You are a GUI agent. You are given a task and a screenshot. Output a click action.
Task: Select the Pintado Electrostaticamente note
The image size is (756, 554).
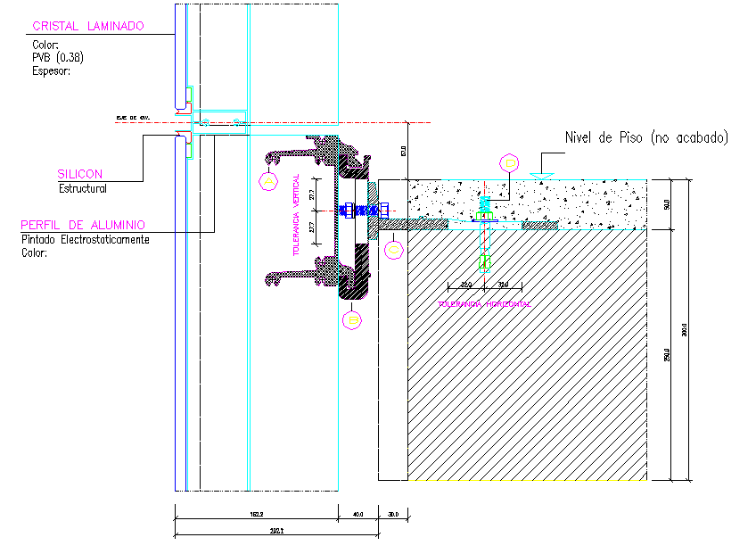(x=85, y=240)
